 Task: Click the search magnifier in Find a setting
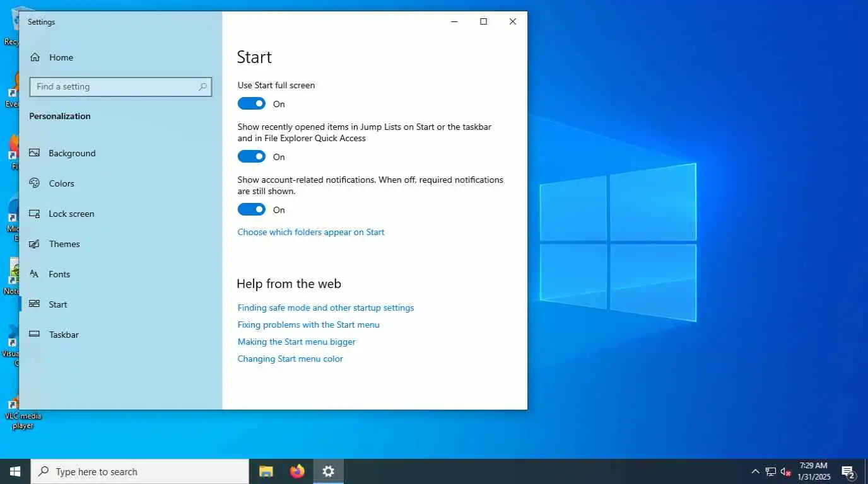point(202,87)
